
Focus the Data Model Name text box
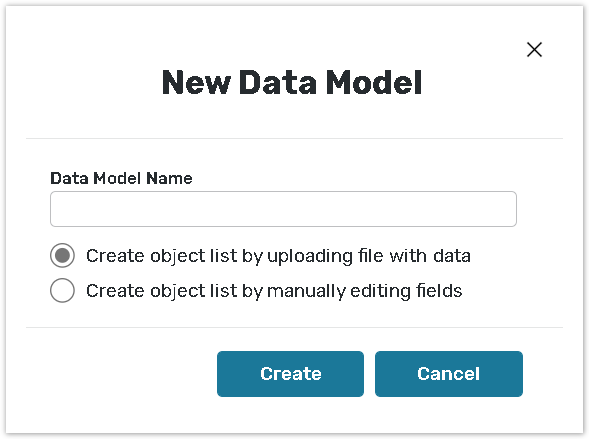click(283, 209)
